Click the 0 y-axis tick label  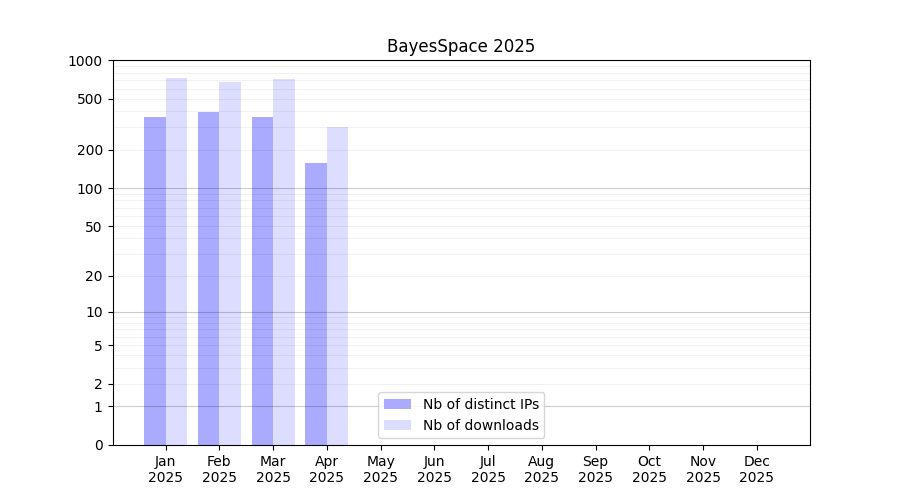[98, 445]
